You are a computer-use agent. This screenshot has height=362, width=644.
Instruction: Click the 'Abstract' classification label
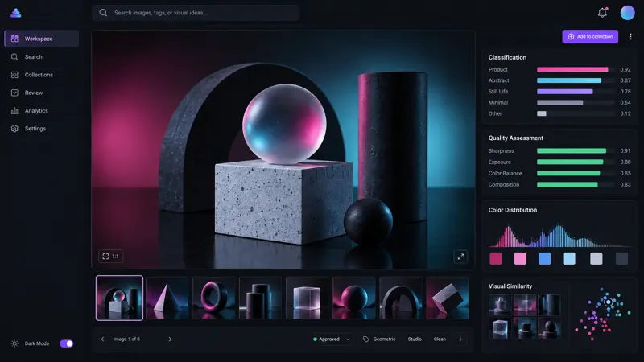(498, 80)
